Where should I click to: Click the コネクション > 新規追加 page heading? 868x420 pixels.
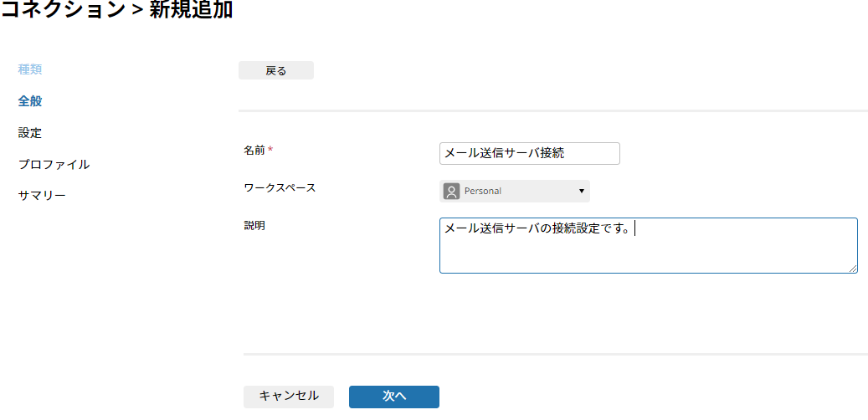coord(117,11)
